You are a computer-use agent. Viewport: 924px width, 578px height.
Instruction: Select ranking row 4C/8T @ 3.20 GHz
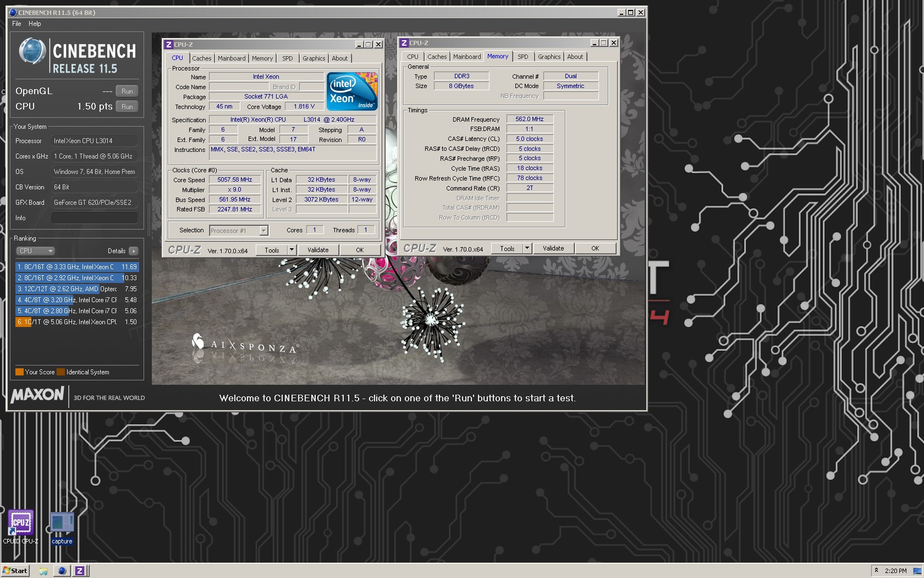[77, 300]
